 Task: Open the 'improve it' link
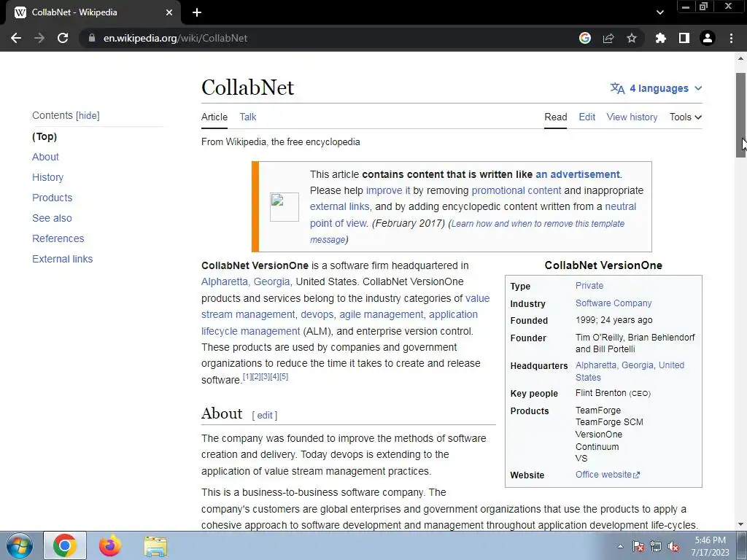point(388,190)
